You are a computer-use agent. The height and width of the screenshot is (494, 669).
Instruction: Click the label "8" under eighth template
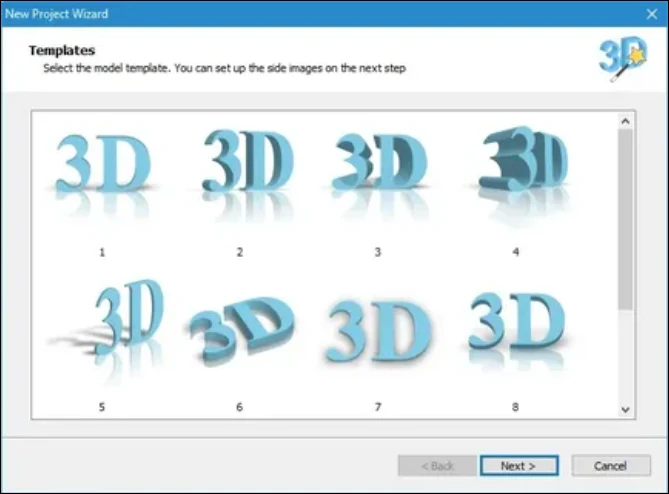coord(515,407)
